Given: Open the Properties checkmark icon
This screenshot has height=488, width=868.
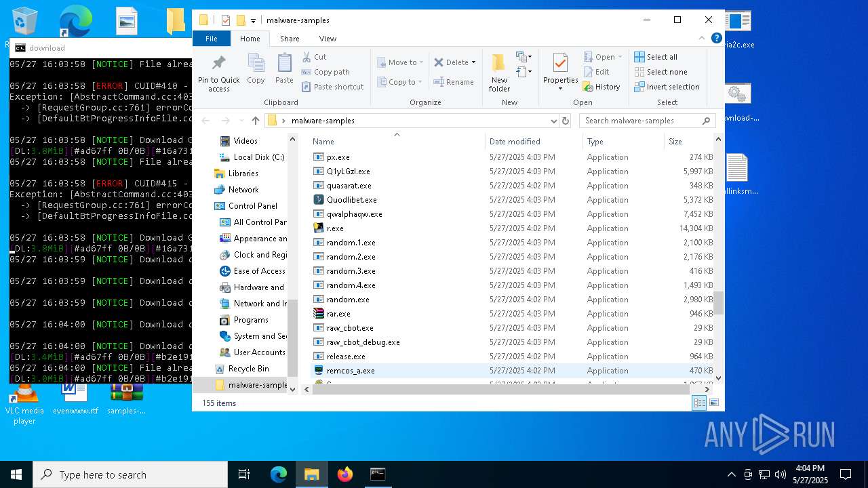Looking at the screenshot, I should 560,64.
